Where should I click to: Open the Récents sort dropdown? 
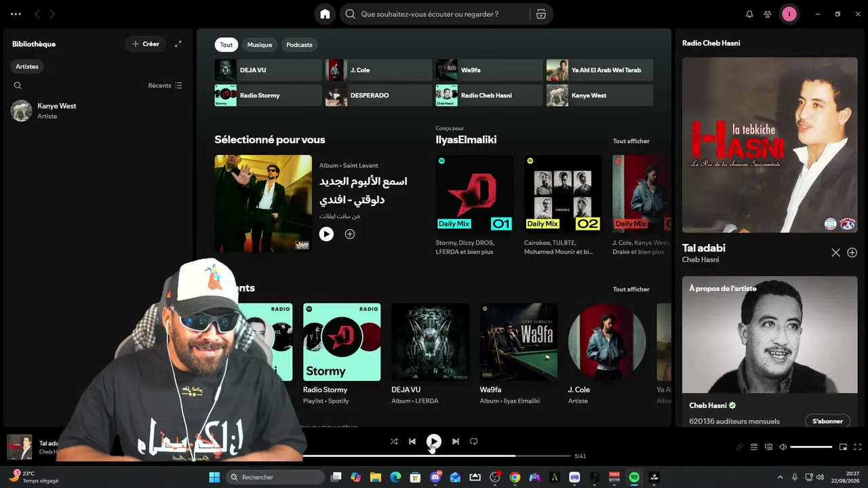coord(165,85)
